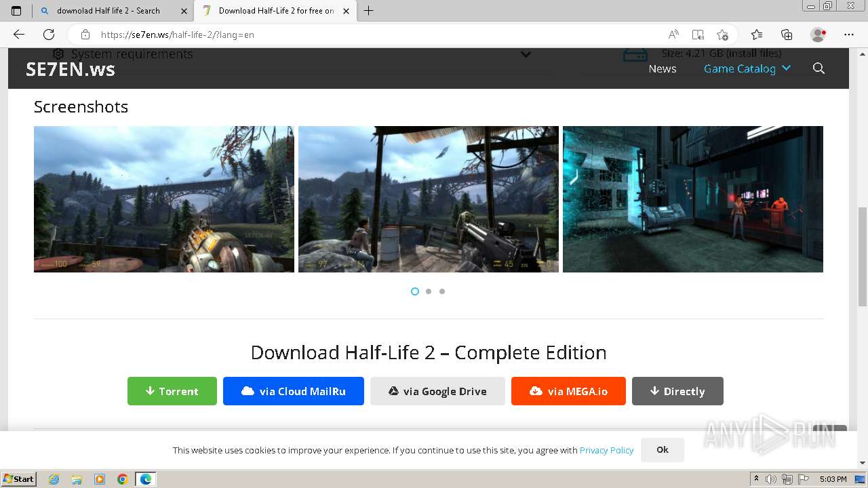Open the site search magnifier icon
The width and height of the screenshot is (868, 488).
coord(818,68)
